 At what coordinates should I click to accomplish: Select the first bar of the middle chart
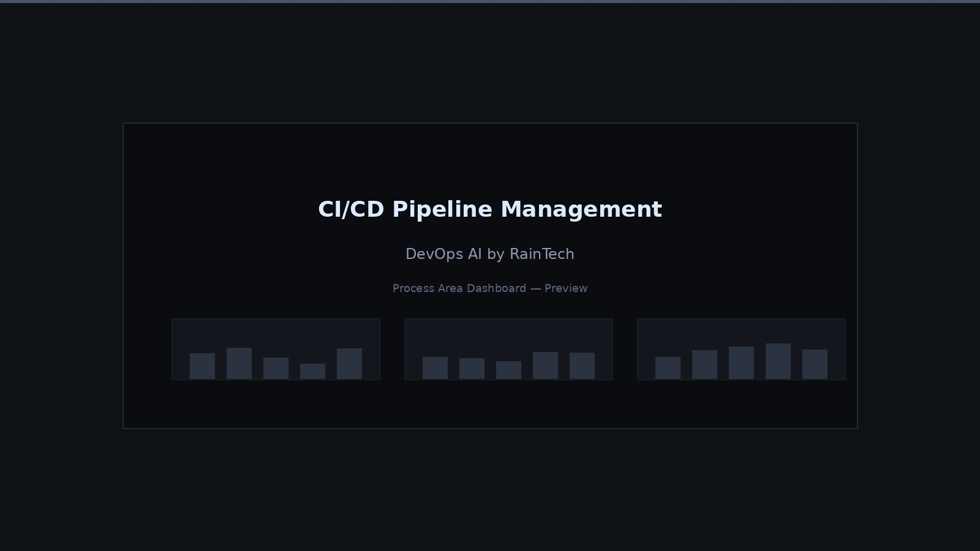point(435,367)
